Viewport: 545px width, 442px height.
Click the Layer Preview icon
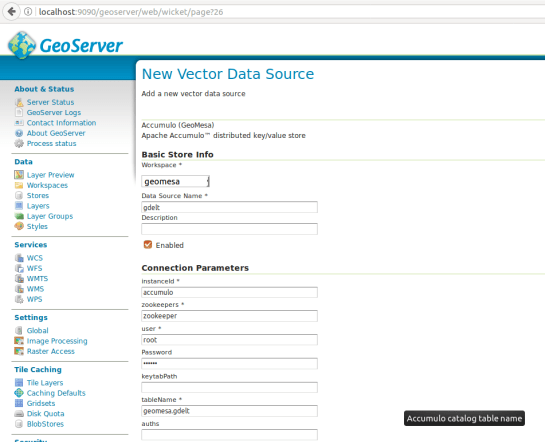[x=19, y=175]
